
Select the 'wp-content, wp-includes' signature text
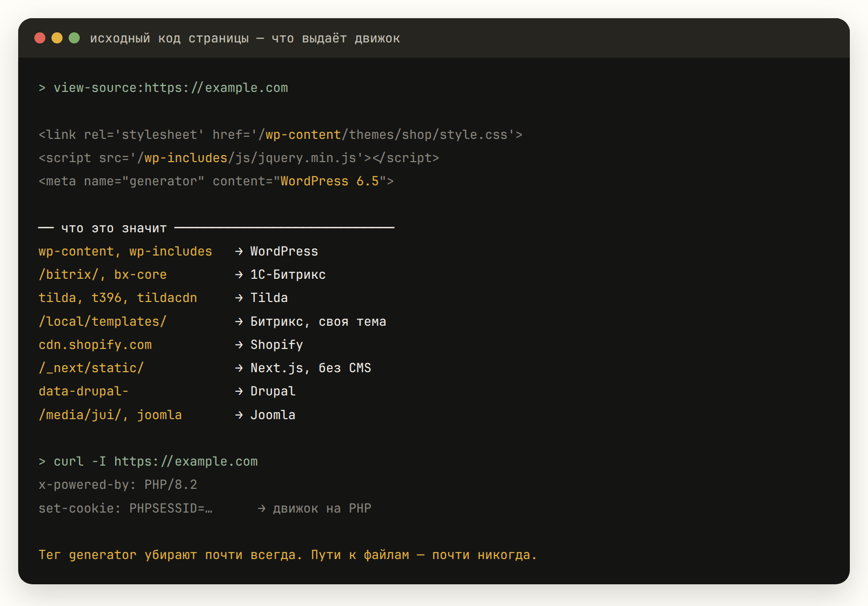point(125,251)
